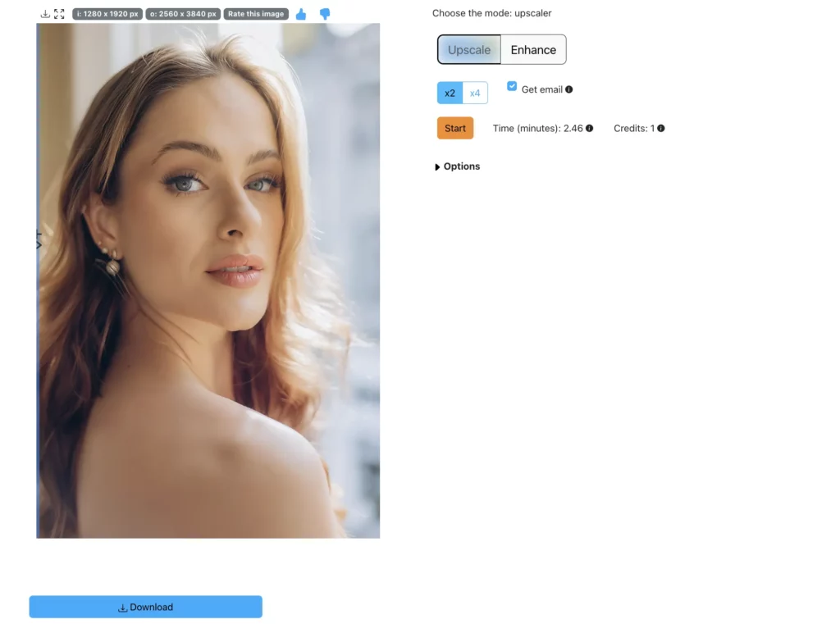Click the info icon beside Time (minutes)
This screenshot has height=624, width=840.
click(x=590, y=129)
